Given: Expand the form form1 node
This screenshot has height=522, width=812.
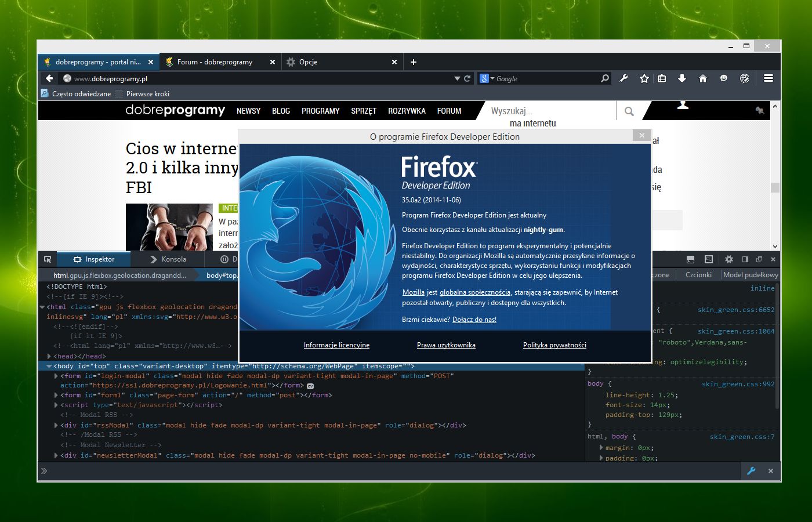Looking at the screenshot, I should (x=56, y=395).
